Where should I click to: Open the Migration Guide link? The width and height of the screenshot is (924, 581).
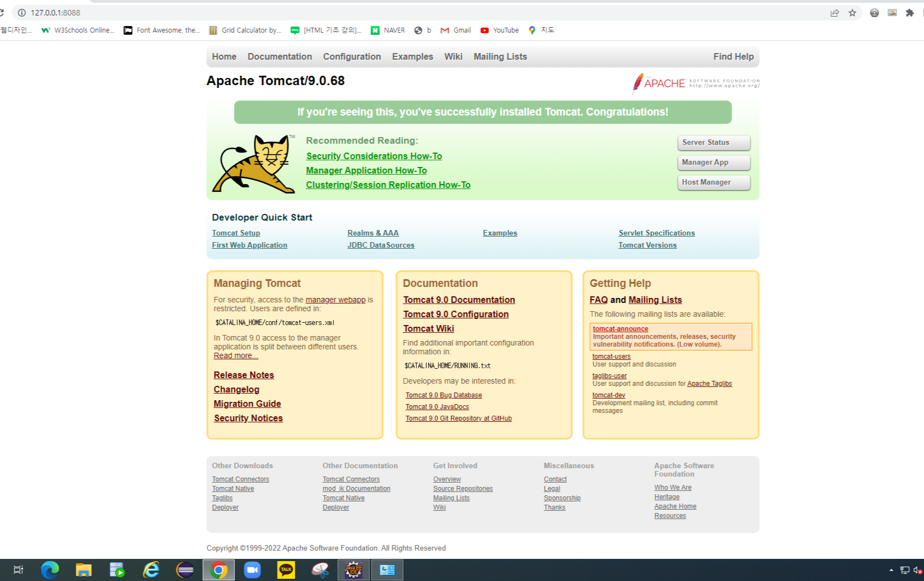point(247,404)
